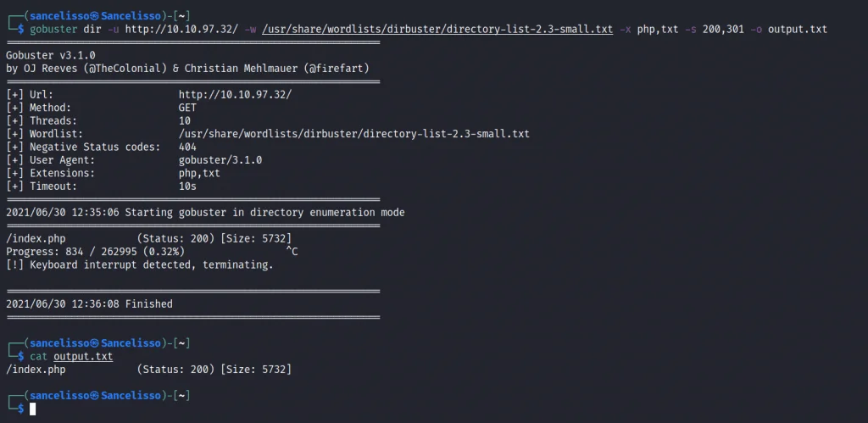Click the 12:36:08 Finished line
868x423 pixels.
click(x=89, y=303)
